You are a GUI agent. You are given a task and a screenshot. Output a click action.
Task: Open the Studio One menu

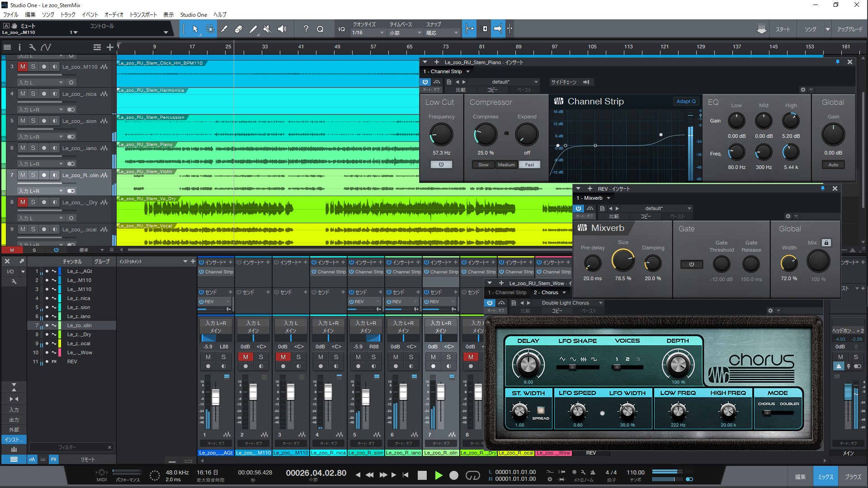click(x=193, y=14)
